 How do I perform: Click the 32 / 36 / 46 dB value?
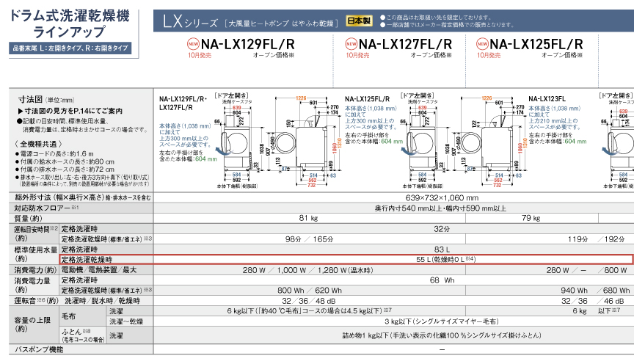[593, 302]
